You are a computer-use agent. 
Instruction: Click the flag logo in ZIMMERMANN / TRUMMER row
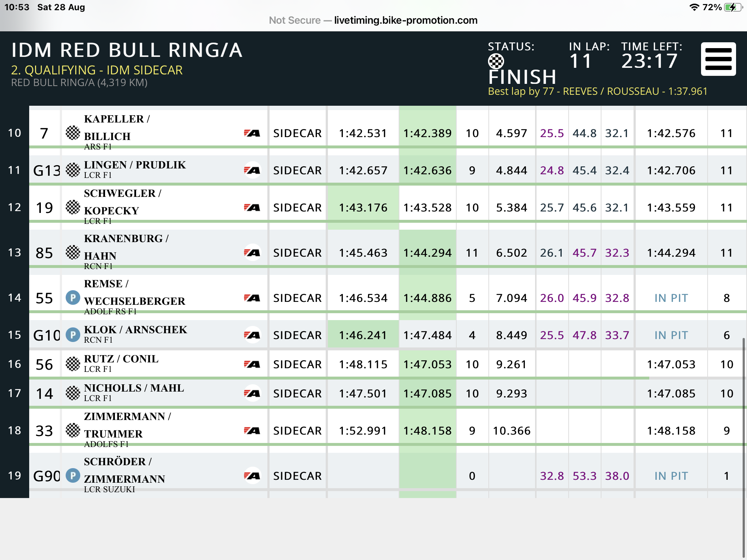coord(252,431)
